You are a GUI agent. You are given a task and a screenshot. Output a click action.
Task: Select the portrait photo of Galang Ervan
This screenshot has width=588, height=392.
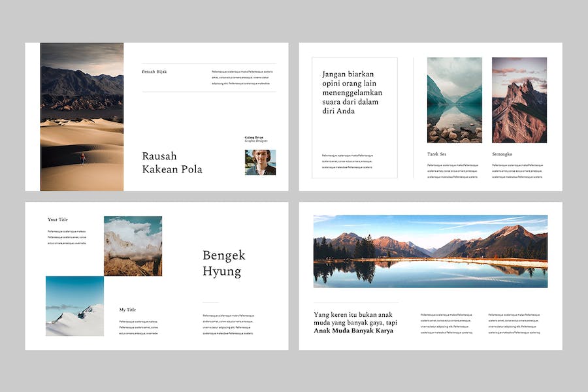pyautogui.click(x=260, y=163)
